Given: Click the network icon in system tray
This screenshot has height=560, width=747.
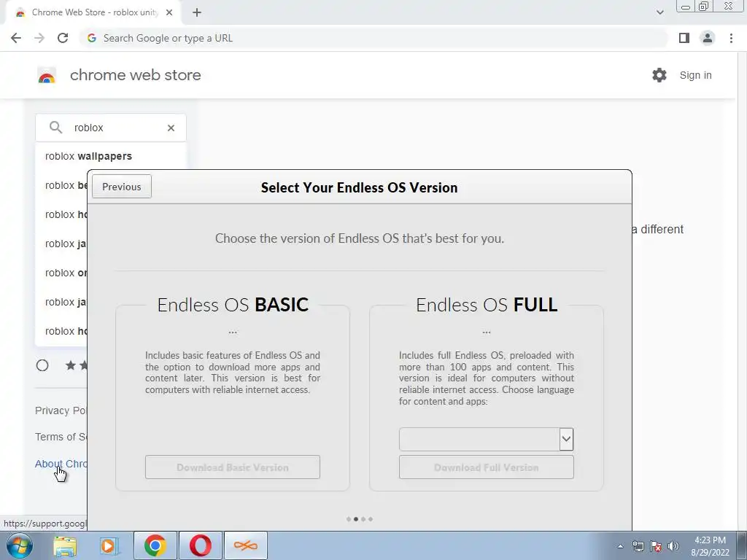Looking at the screenshot, I should pos(638,546).
